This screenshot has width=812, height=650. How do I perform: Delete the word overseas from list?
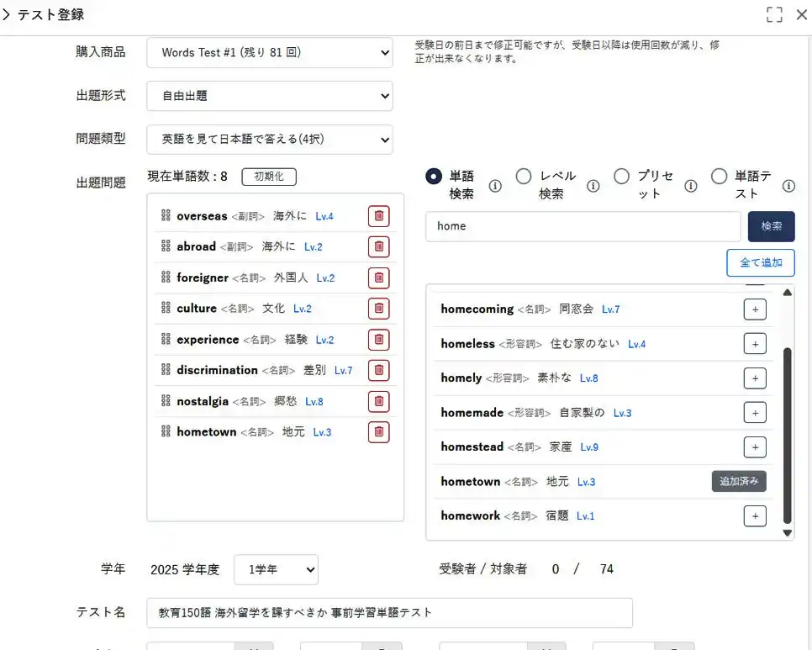(378, 216)
